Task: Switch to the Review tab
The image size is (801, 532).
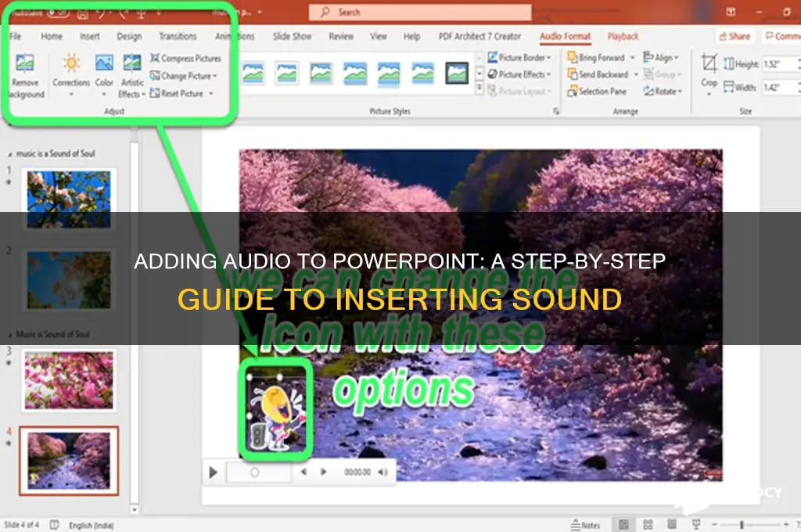Action: (341, 36)
